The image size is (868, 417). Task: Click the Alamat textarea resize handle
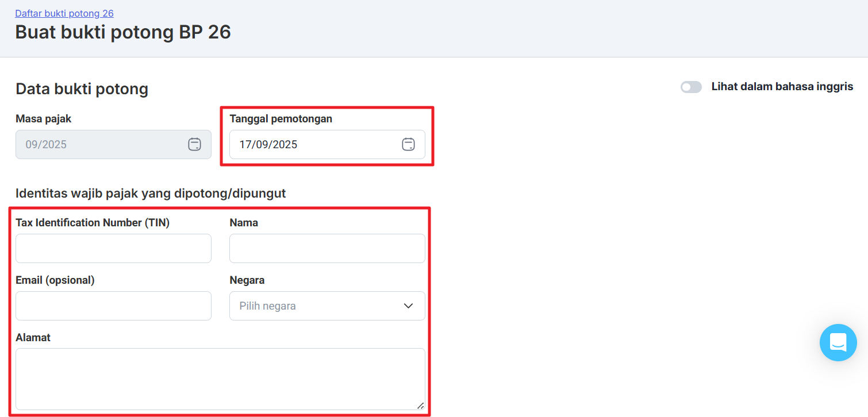point(421,406)
